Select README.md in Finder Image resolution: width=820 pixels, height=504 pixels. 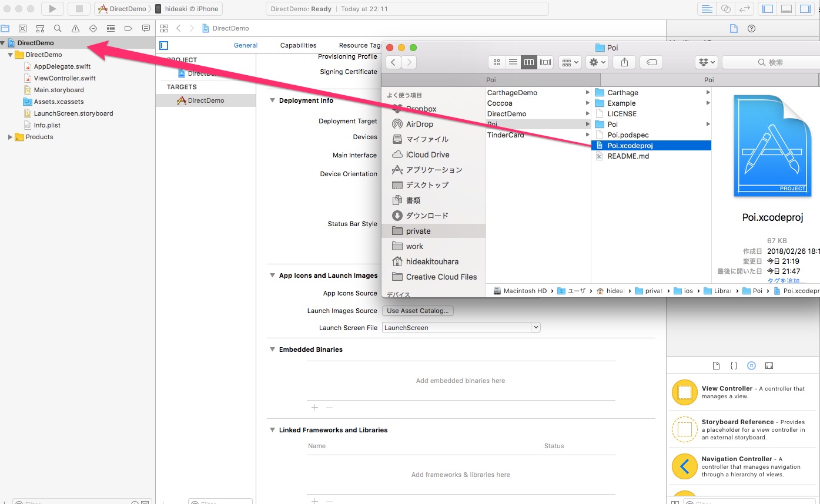[628, 156]
